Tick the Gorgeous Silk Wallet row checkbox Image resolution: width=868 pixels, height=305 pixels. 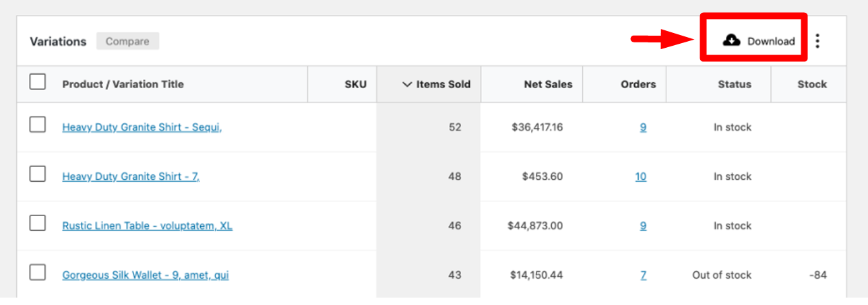(x=38, y=272)
